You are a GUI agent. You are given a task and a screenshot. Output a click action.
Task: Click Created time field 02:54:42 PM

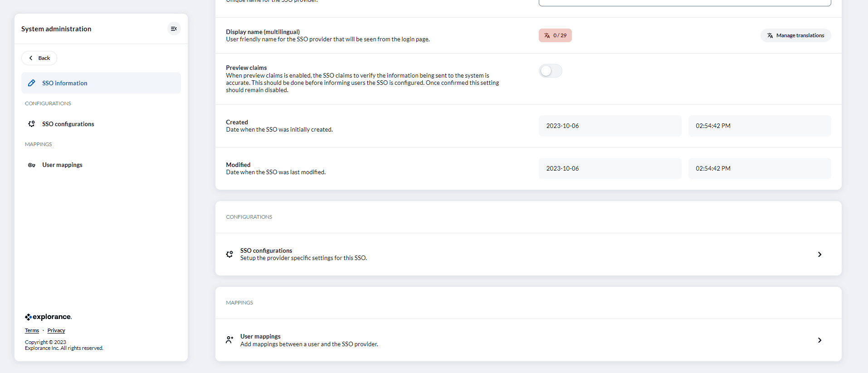pos(760,126)
